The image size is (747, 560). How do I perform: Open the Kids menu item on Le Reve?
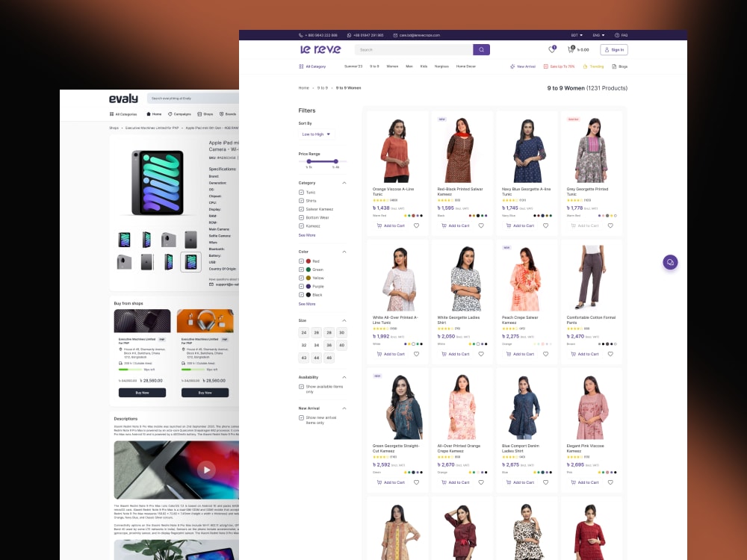coord(424,66)
